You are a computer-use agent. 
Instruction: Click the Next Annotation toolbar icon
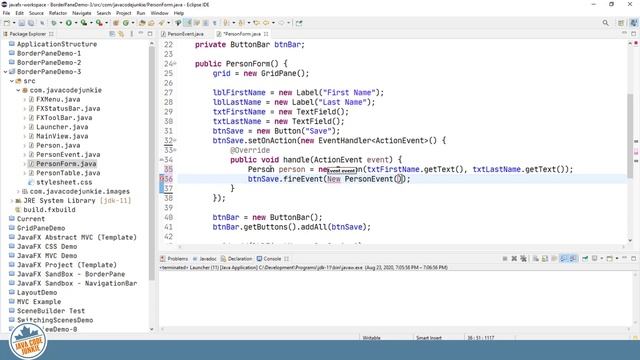226,23
